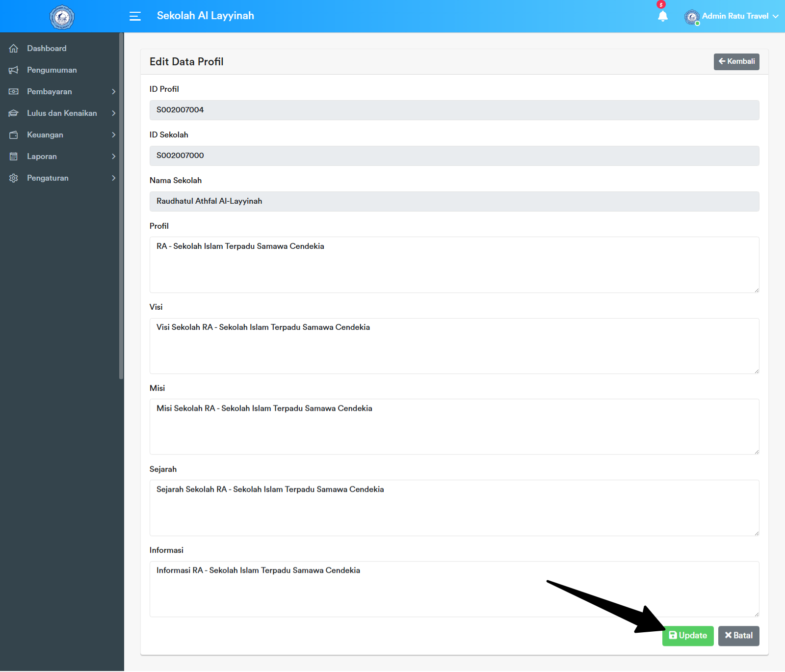This screenshot has height=672, width=785.
Task: Click the sidebar vertical scrollbar
Action: [x=121, y=206]
